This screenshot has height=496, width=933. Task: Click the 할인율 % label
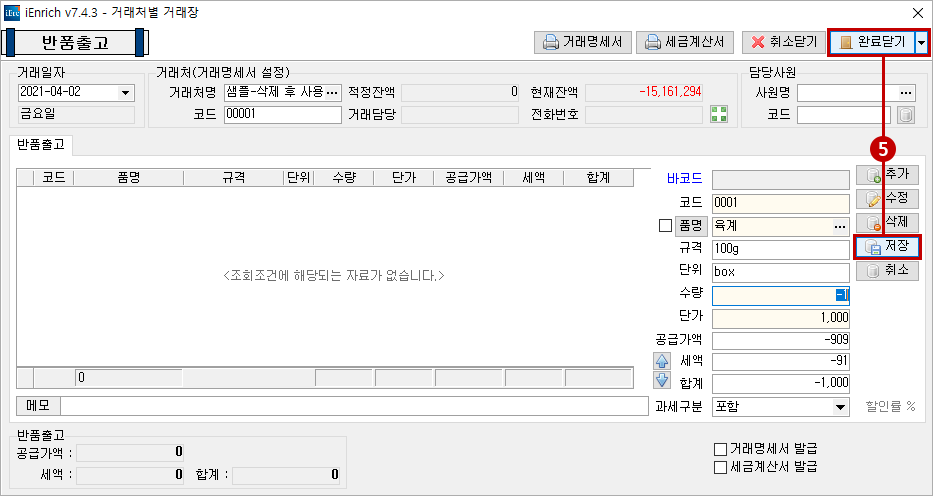coord(890,407)
